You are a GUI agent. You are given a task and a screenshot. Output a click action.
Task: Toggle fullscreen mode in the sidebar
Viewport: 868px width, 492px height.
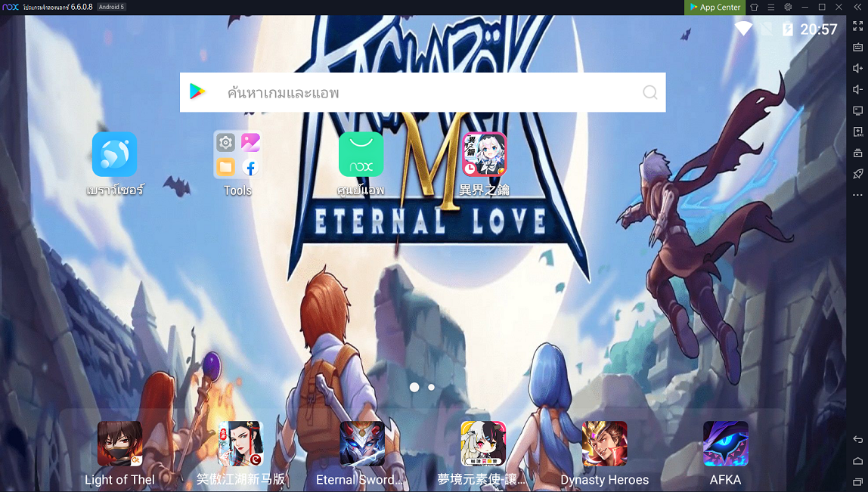857,26
